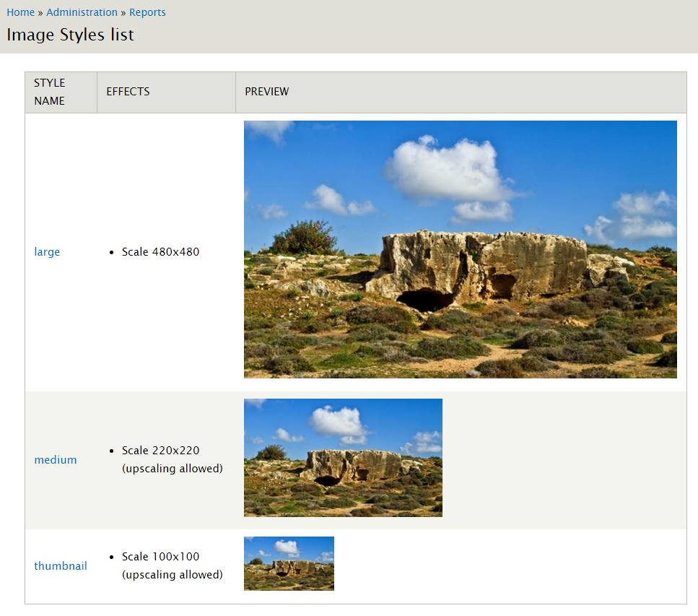This screenshot has width=698, height=616.
Task: Click the EFFECTS column header
Action: tap(128, 92)
